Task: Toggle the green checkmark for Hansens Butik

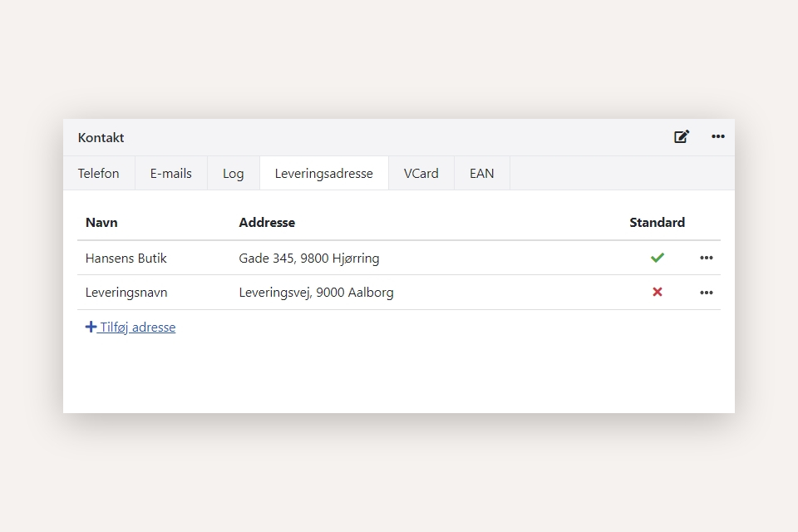Action: [x=658, y=258]
